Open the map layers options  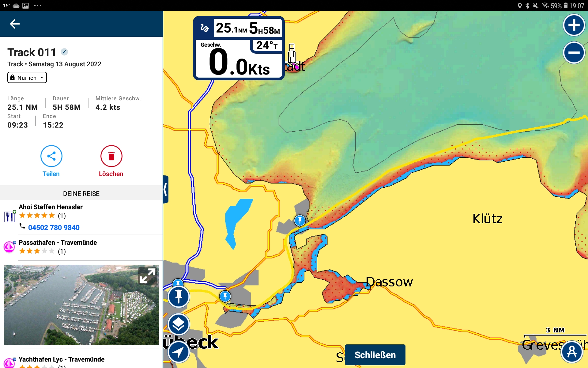179,324
